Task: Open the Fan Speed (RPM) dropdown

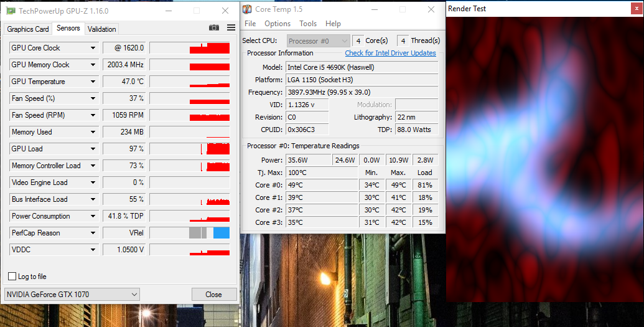Action: [93, 116]
